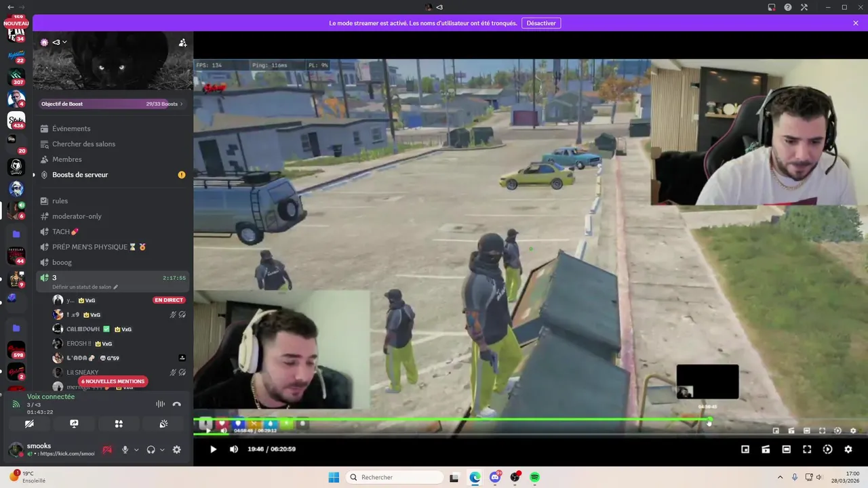
Task: Open the Activities launcher button
Action: pyautogui.click(x=119, y=424)
